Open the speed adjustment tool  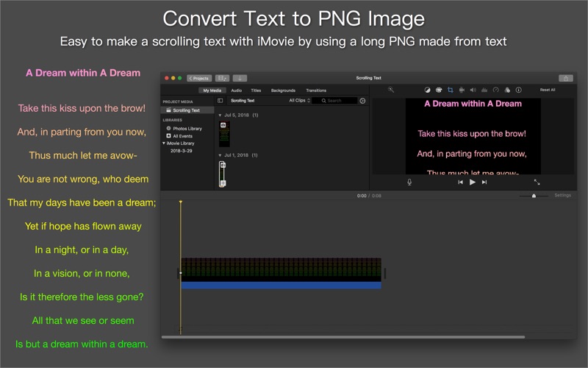[495, 90]
